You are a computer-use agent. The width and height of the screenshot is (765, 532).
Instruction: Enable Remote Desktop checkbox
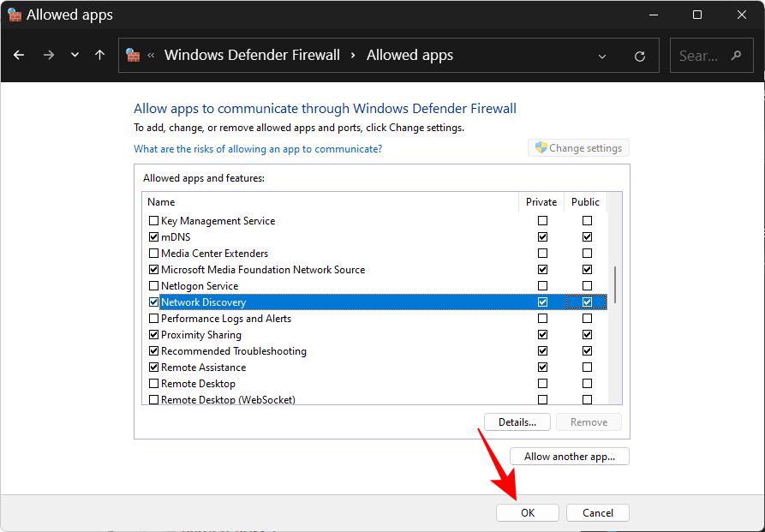pyautogui.click(x=154, y=383)
